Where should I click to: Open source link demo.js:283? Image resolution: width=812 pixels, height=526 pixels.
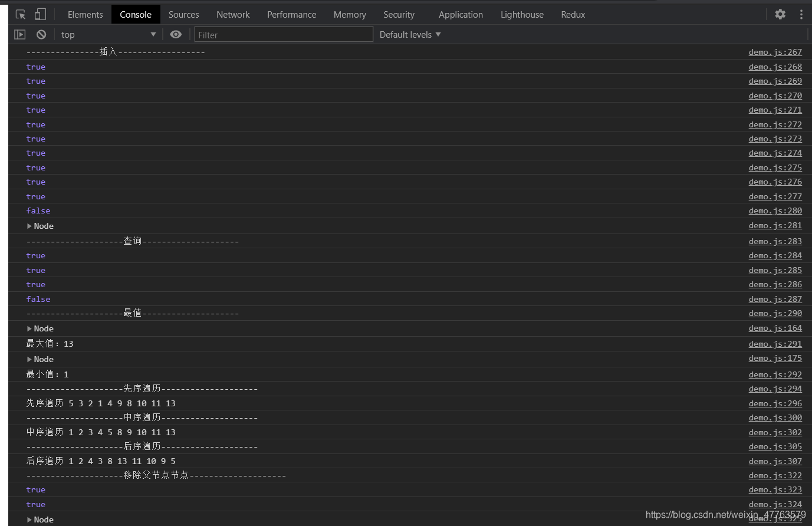[x=775, y=241]
